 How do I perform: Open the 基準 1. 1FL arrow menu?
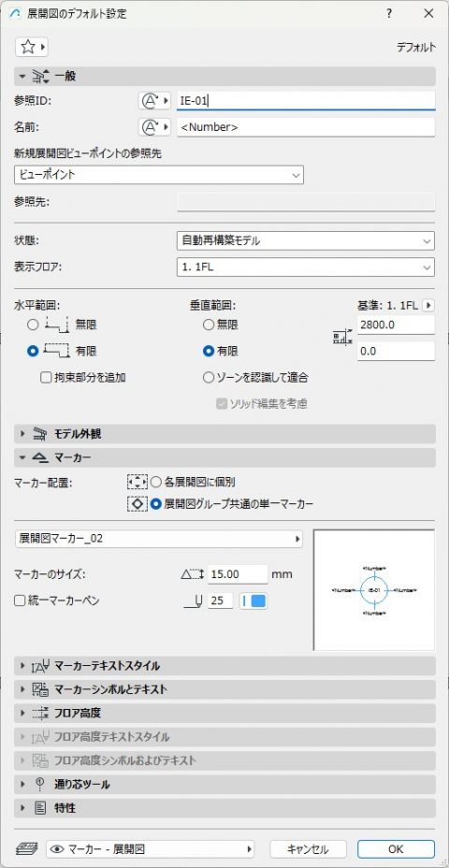click(x=428, y=306)
